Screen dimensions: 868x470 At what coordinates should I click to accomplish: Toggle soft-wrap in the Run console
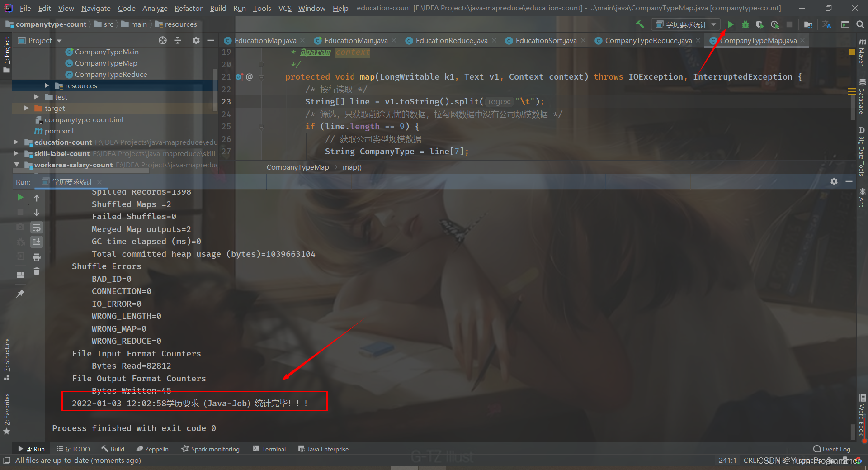point(37,227)
